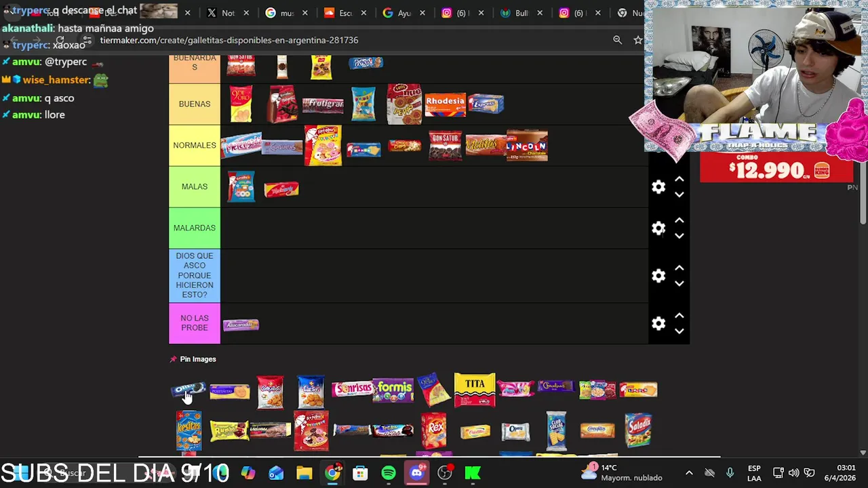
Task: Open Copilot from the taskbar
Action: click(x=248, y=473)
